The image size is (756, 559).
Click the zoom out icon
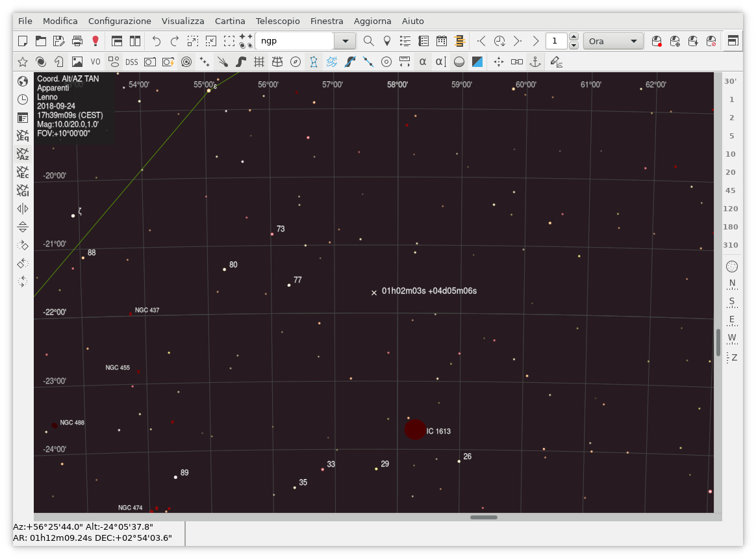coord(210,41)
